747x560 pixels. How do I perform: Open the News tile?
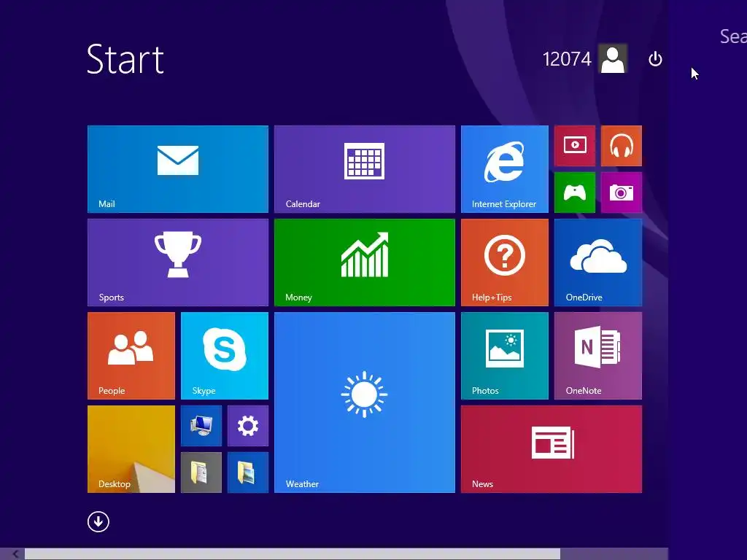pos(551,449)
